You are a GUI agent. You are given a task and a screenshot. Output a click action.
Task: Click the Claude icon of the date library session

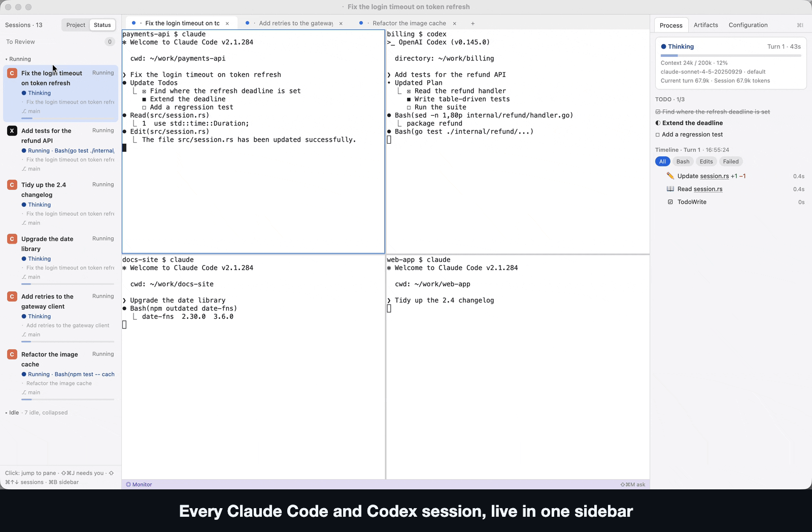click(x=12, y=239)
